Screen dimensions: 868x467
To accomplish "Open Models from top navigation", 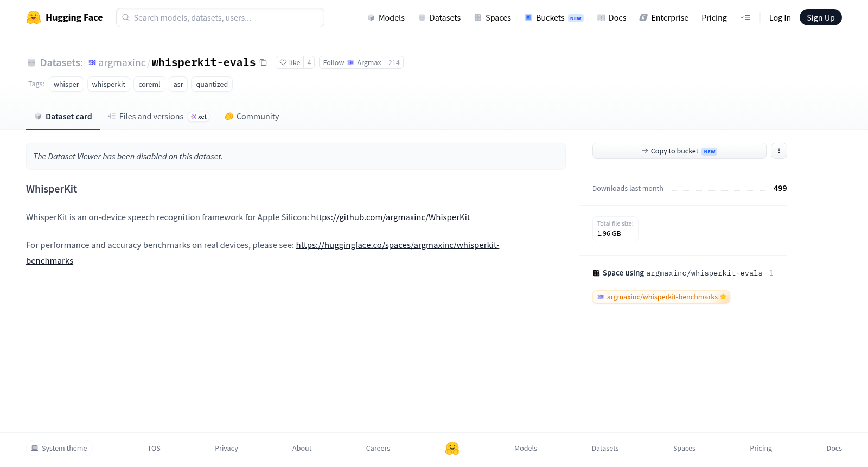I will (x=386, y=17).
